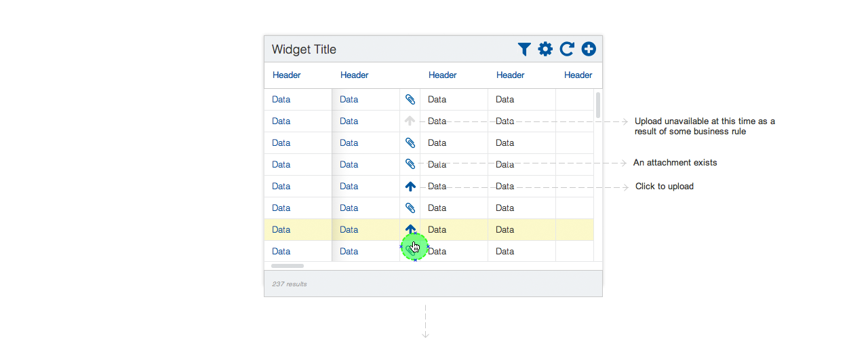The width and height of the screenshot is (868, 348).
Task: Open the filter funnel icon in widget header
Action: coord(524,49)
